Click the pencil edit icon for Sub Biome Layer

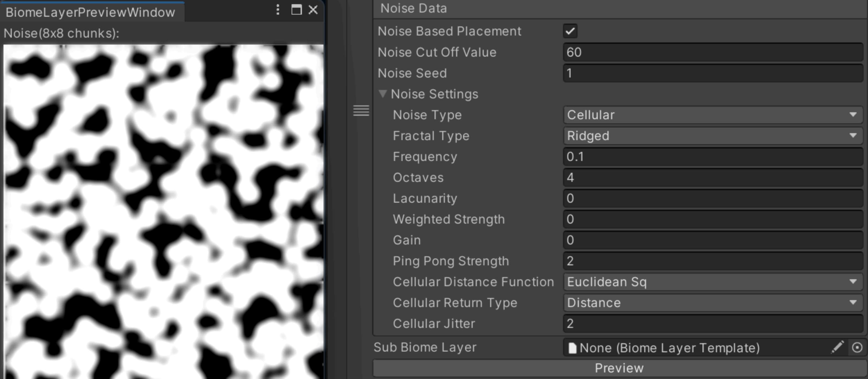click(837, 347)
